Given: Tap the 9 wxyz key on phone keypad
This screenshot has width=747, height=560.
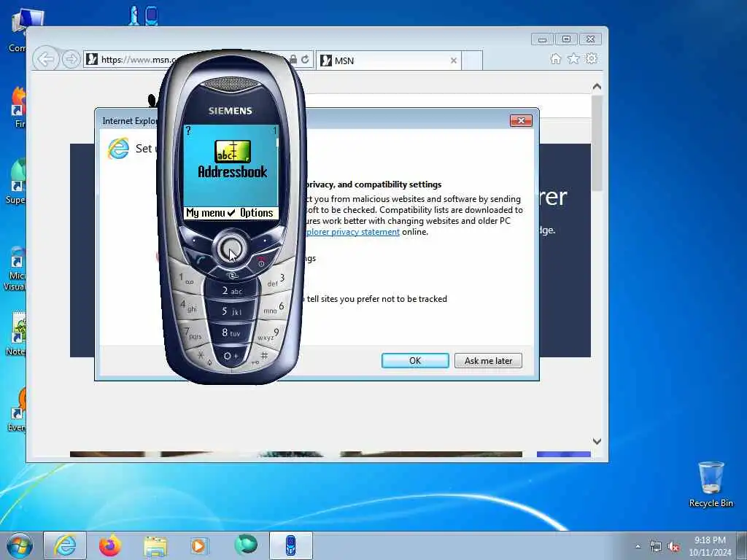Looking at the screenshot, I should tap(269, 333).
